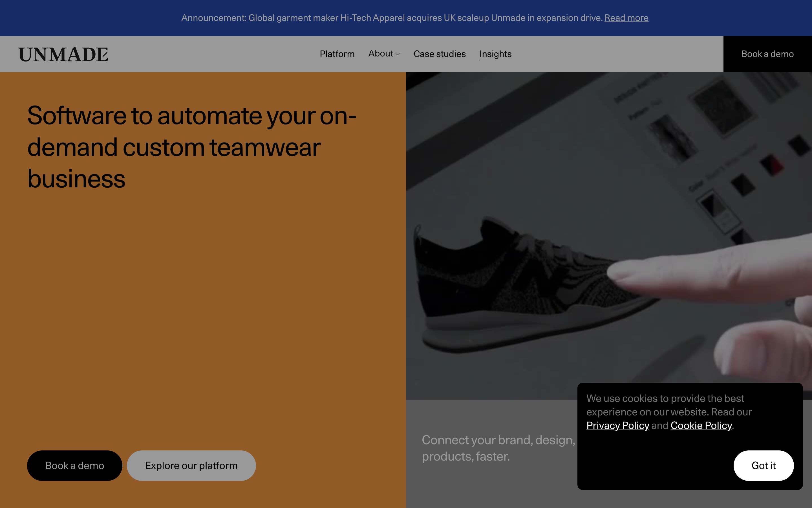Expand the About dropdown chevron

pos(398,54)
